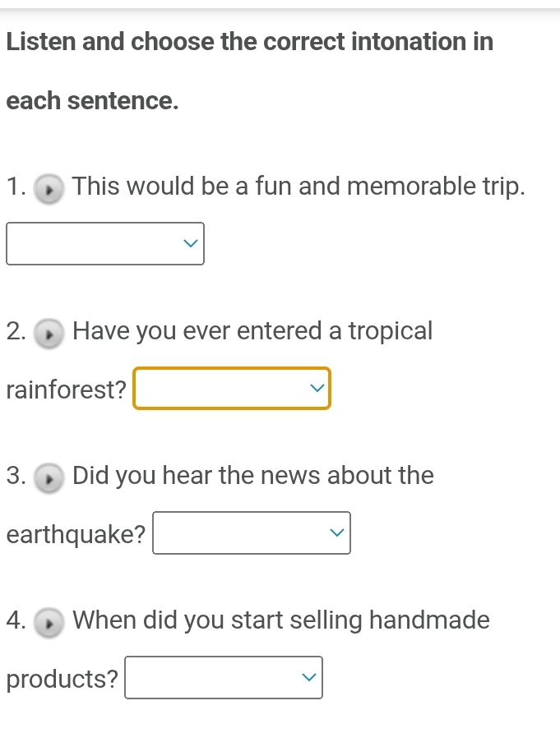Play audio for the memorable trip sentence
This screenshot has width=560, height=756.
click(x=50, y=189)
